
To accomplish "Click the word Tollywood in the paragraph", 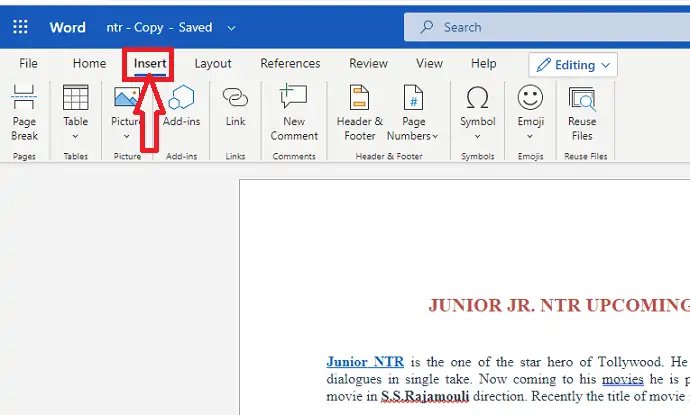I will 630,362.
